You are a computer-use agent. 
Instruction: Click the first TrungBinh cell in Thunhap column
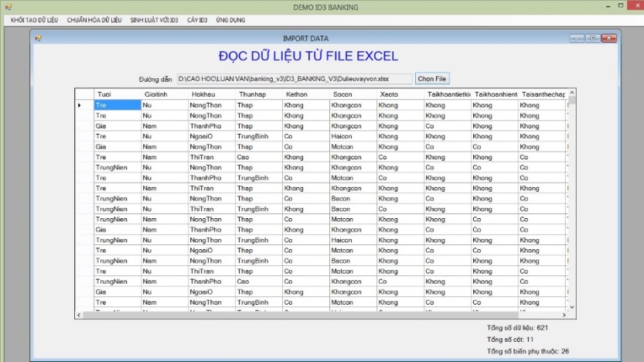click(x=259, y=136)
